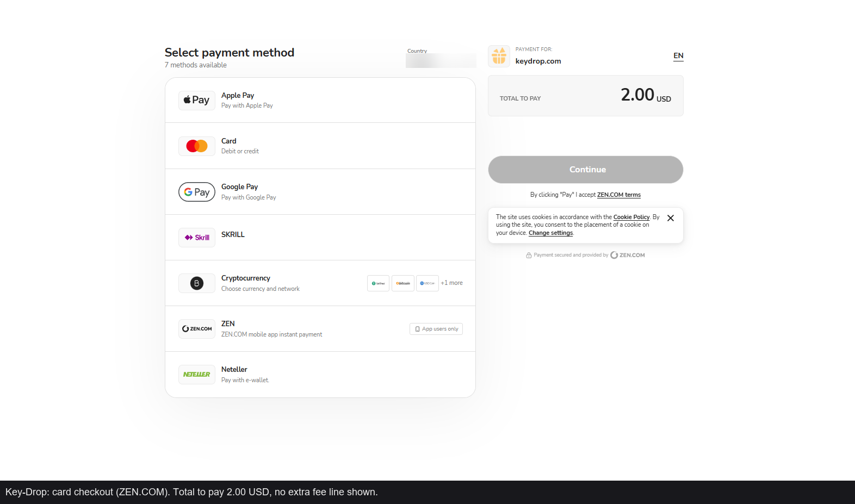Image resolution: width=855 pixels, height=504 pixels.
Task: Click the App users only badge
Action: coord(436,329)
